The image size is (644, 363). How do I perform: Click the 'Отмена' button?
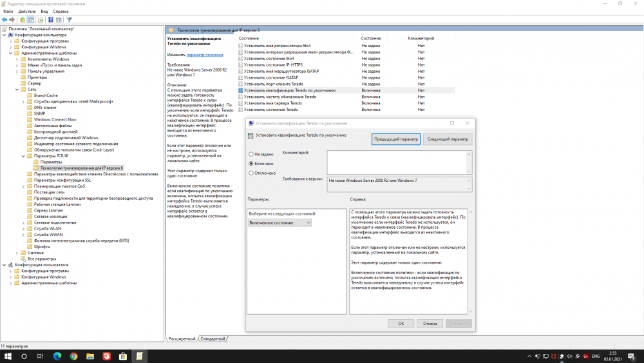(430, 324)
